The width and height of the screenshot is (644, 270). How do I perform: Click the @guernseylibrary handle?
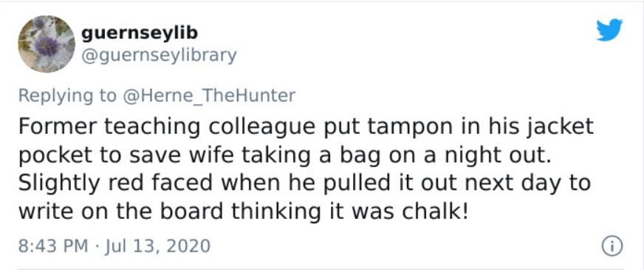[x=159, y=55]
